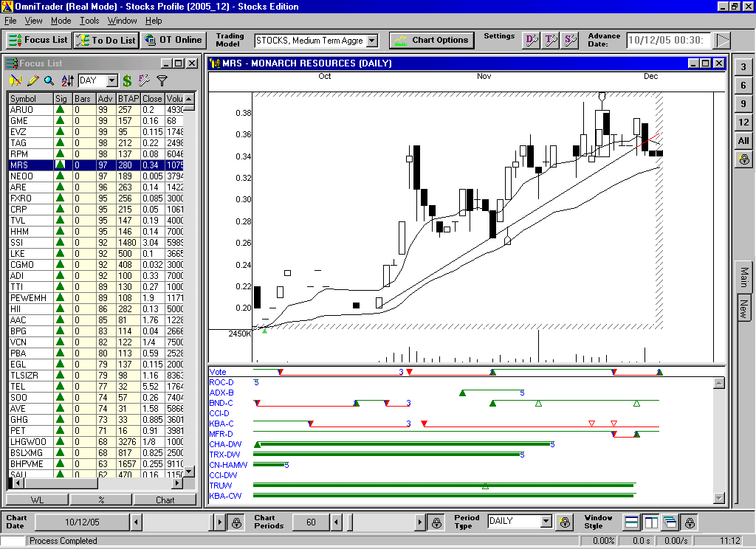
Task: Show 12 months of chart data
Action: click(743, 122)
